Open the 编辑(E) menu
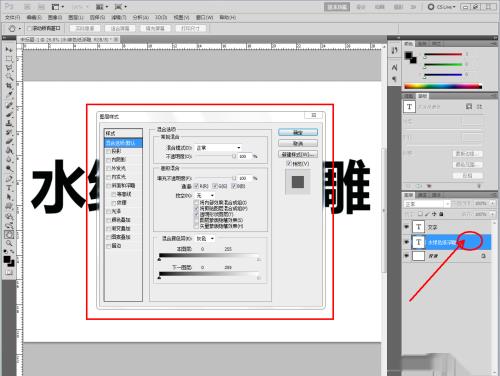Viewport: 500px width, 376px height. [x=34, y=17]
